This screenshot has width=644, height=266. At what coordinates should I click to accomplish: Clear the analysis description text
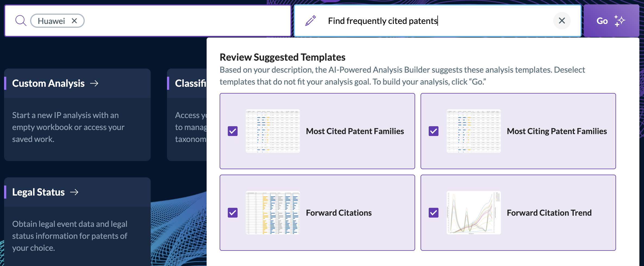[562, 21]
